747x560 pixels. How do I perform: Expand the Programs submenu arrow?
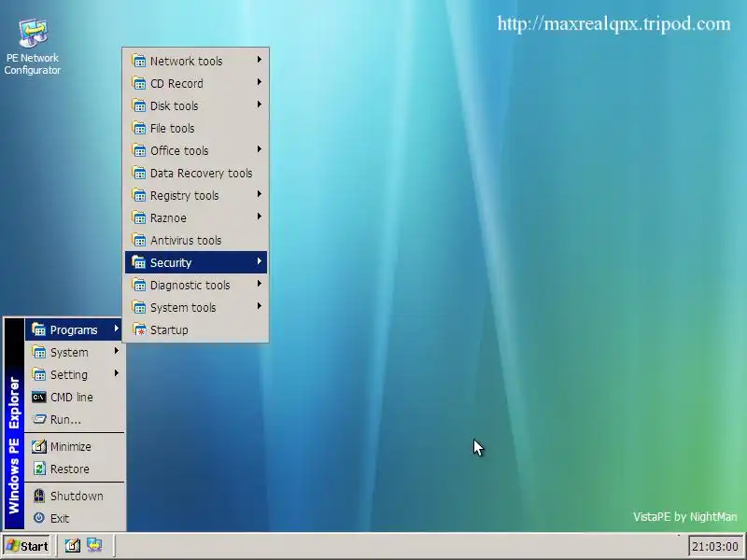tap(116, 329)
